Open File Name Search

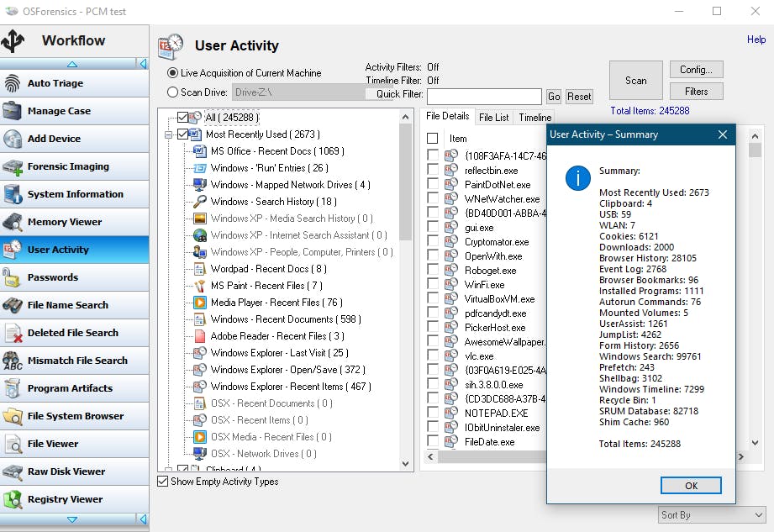point(74,305)
